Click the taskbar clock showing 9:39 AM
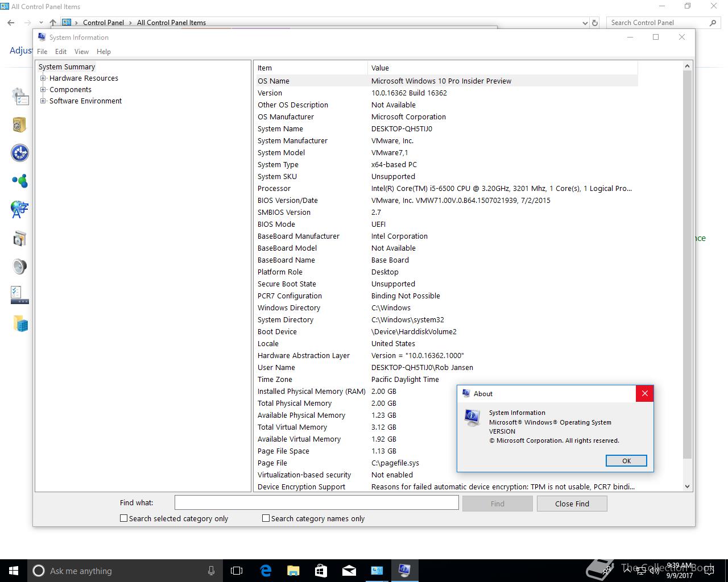The height and width of the screenshot is (582, 728). pos(680,571)
